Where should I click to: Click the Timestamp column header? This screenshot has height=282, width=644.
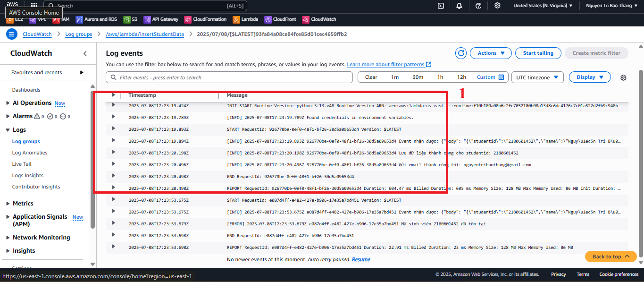[x=142, y=95]
